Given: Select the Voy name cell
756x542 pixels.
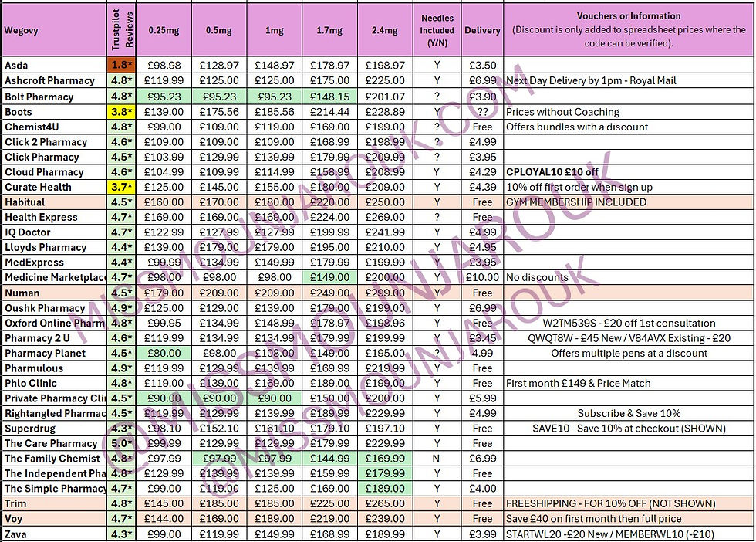Looking at the screenshot, I should [x=54, y=518].
